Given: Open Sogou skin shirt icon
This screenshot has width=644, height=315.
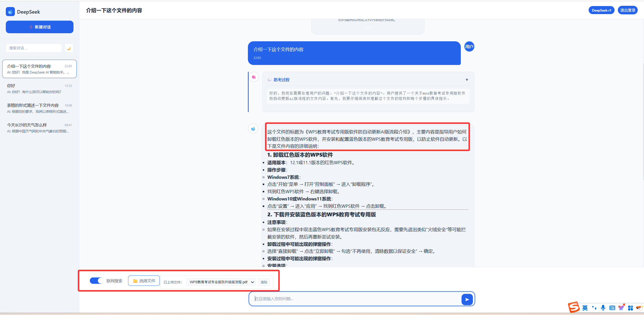Looking at the screenshot, I should coord(621,308).
